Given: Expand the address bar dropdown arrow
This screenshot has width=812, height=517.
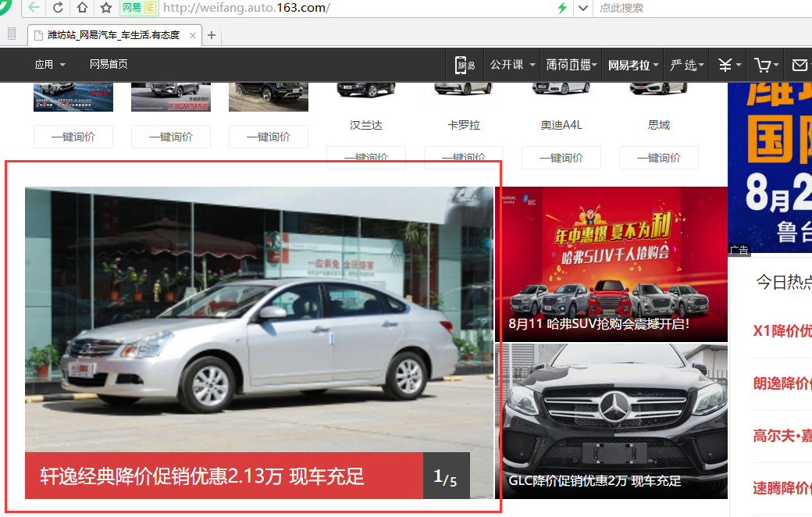Looking at the screenshot, I should tap(583, 8).
